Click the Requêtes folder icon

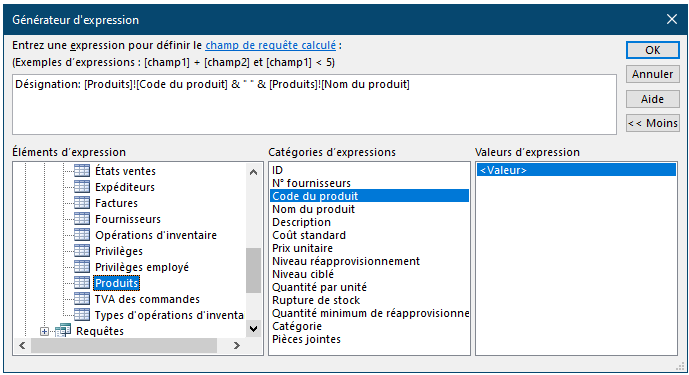pyautogui.click(x=63, y=331)
